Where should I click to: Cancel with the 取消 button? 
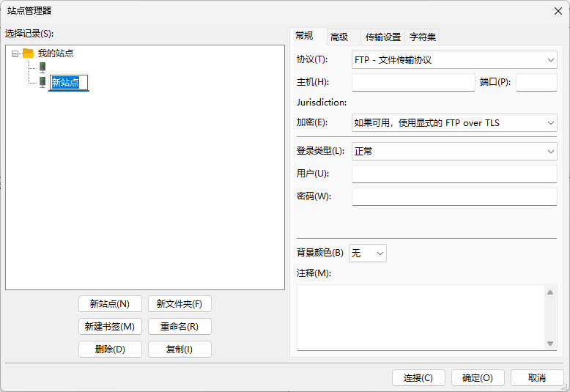537,378
